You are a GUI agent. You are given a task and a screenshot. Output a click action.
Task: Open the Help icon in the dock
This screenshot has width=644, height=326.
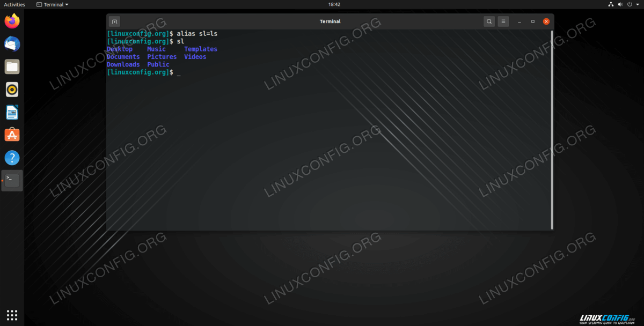[12, 158]
